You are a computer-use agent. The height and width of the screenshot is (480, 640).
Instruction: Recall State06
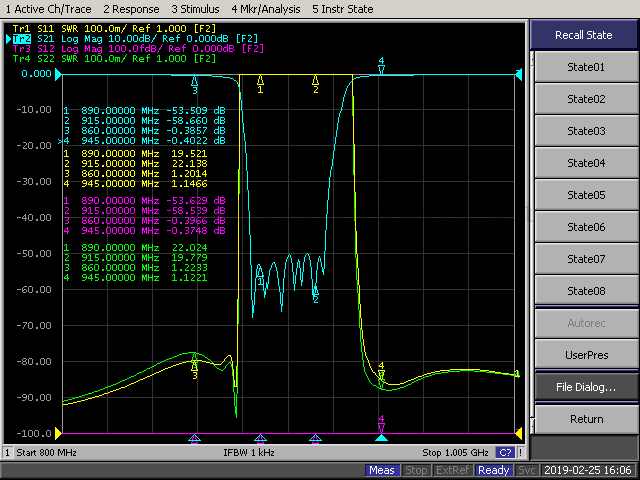coord(586,227)
